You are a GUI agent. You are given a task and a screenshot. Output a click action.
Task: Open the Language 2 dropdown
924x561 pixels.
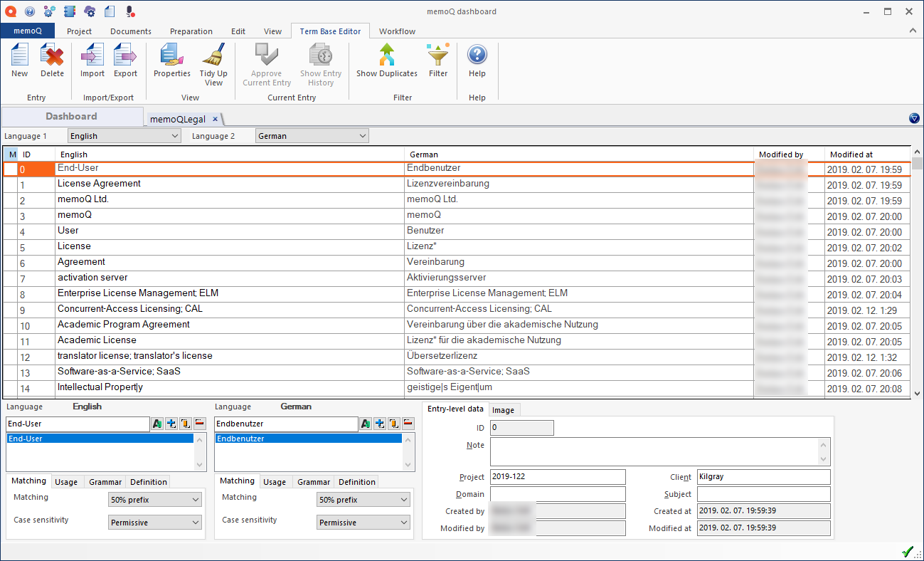[x=312, y=136]
